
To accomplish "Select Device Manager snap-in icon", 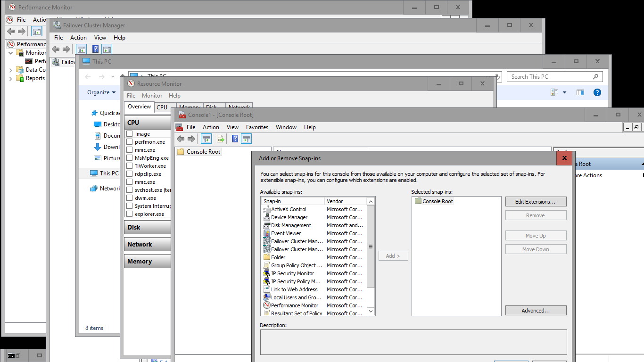I will point(267,217).
